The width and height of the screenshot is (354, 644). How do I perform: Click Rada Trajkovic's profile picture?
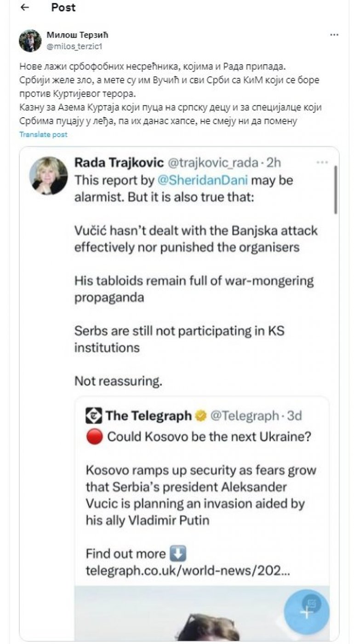tap(48, 175)
